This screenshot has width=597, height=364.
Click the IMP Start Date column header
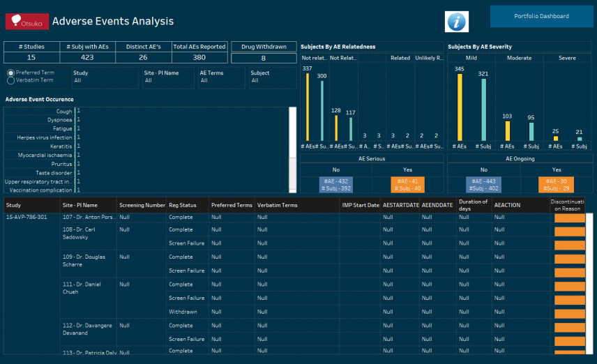[361, 205]
